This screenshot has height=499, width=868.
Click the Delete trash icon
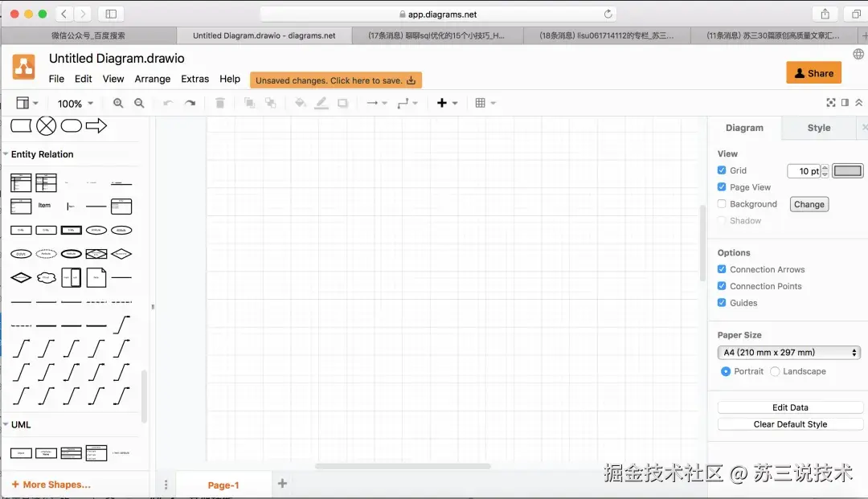point(220,103)
